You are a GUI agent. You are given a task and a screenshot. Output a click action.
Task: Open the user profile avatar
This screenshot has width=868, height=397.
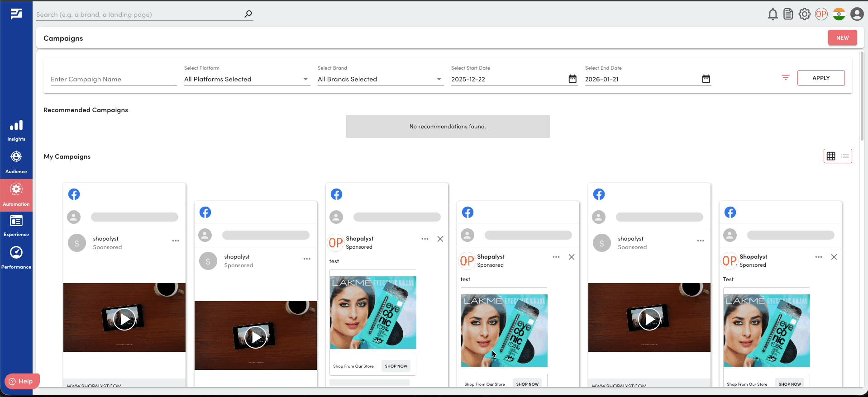tap(857, 14)
